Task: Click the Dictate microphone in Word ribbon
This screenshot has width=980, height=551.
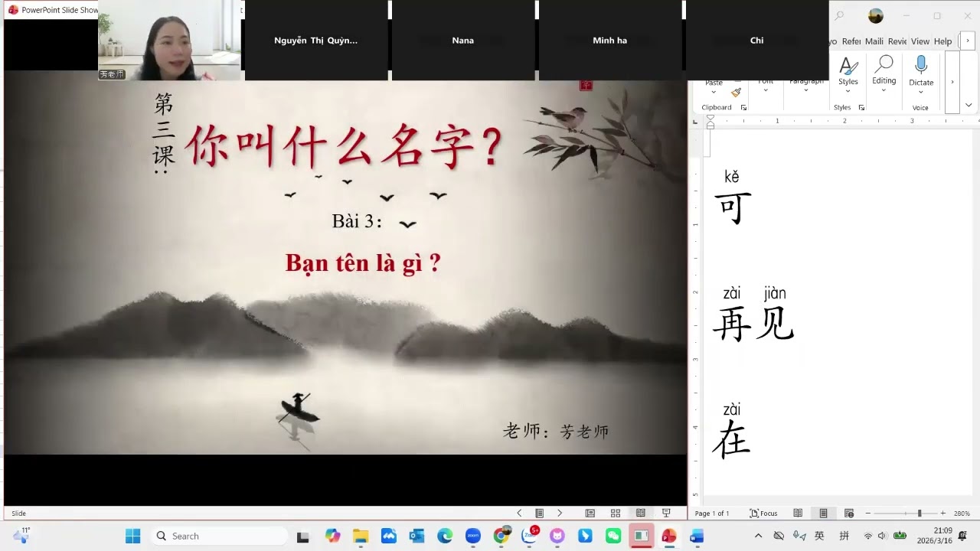Action: (x=921, y=65)
